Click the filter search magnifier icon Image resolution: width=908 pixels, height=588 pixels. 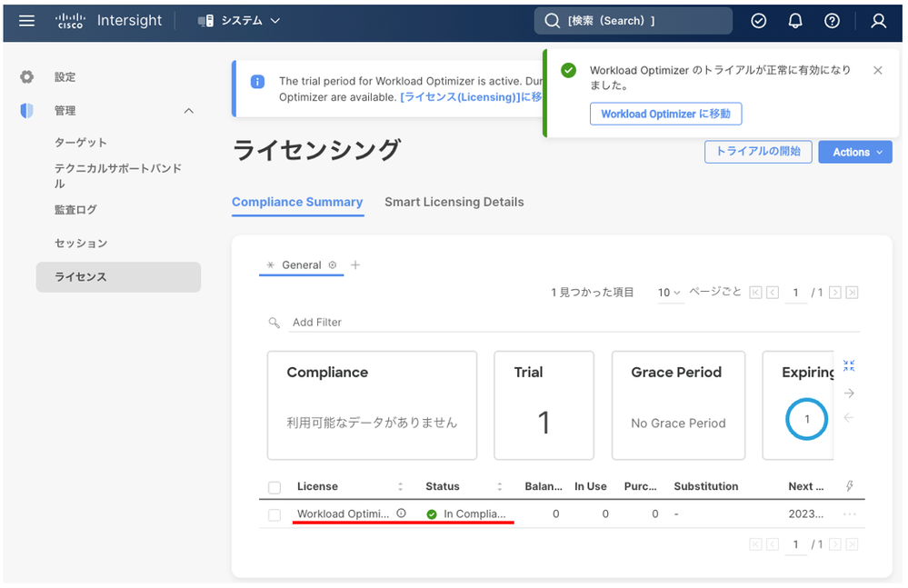pyautogui.click(x=274, y=323)
